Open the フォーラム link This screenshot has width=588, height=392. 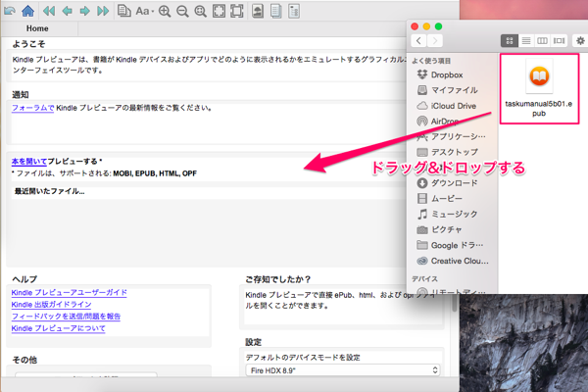pyautogui.click(x=27, y=108)
